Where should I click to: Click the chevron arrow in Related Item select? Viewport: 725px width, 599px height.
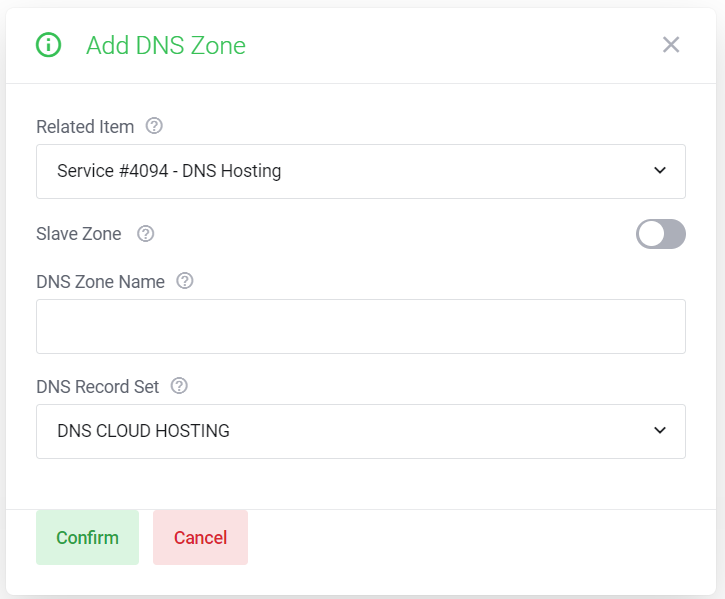pyautogui.click(x=660, y=171)
